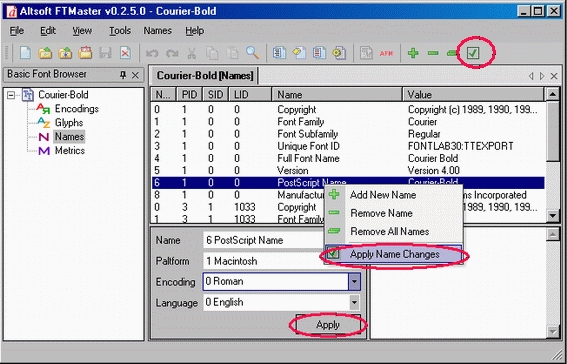
Task: Click the Name field showing 6 PostScript Name
Action: pyautogui.click(x=264, y=240)
